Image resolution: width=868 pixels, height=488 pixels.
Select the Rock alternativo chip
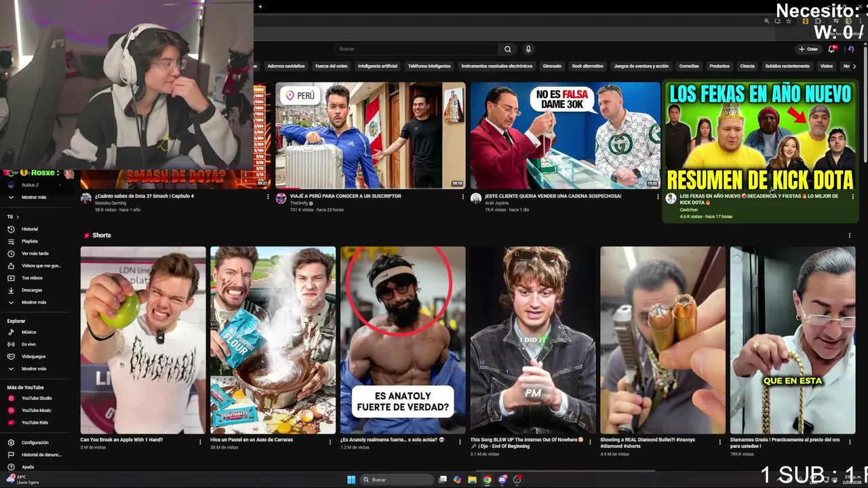587,66
